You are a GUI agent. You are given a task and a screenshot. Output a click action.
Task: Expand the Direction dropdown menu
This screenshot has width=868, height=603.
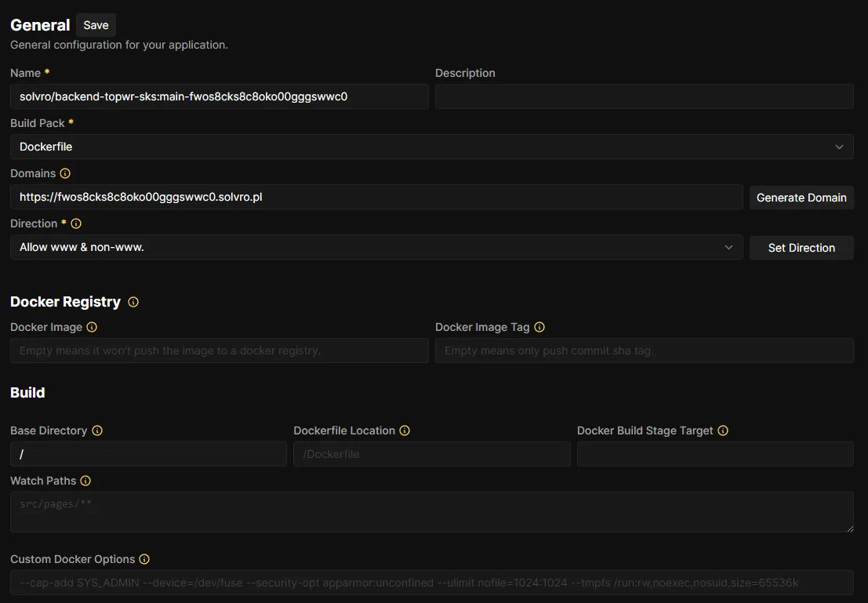point(376,247)
